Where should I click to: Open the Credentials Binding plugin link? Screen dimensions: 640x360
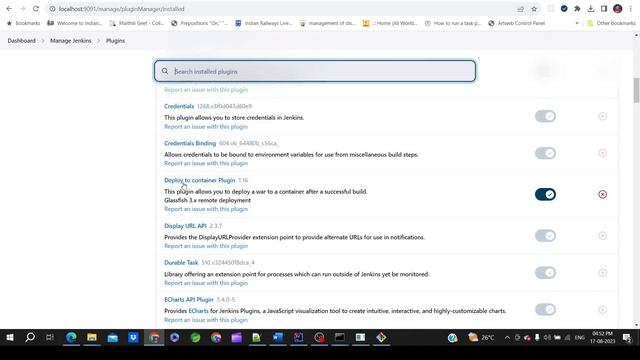pos(190,143)
